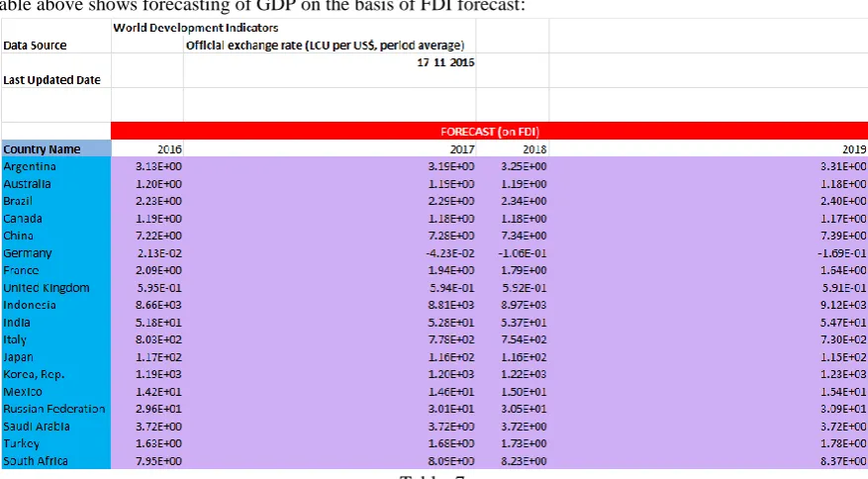Click Mexico's 2016 value 1.42E+01

coord(159,392)
